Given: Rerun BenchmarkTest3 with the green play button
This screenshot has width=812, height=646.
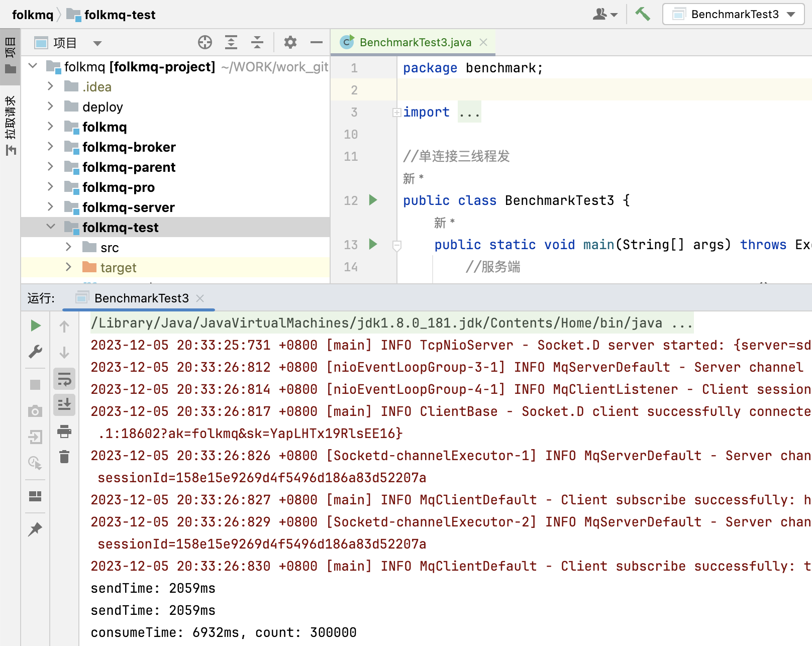Looking at the screenshot, I should pos(35,326).
